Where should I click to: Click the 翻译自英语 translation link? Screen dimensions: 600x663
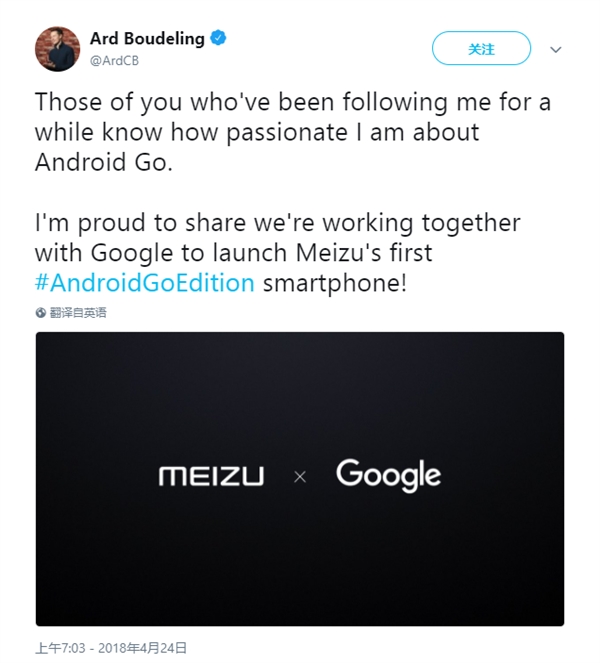click(78, 313)
